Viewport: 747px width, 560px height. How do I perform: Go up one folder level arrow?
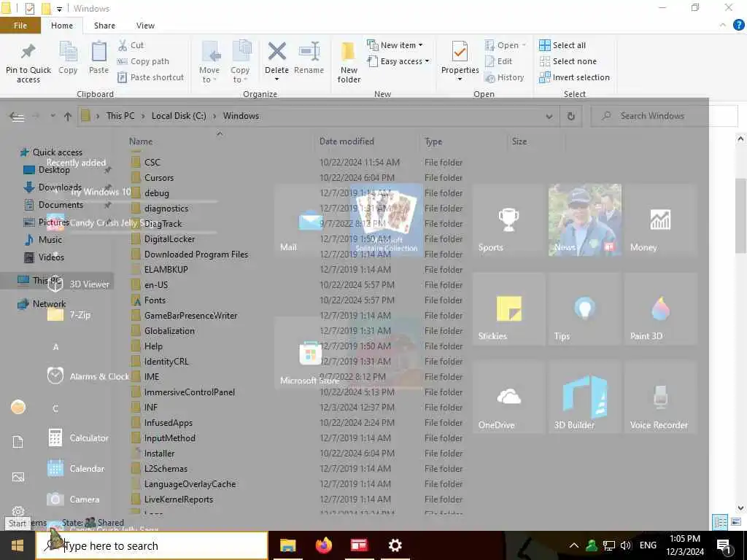point(68,116)
